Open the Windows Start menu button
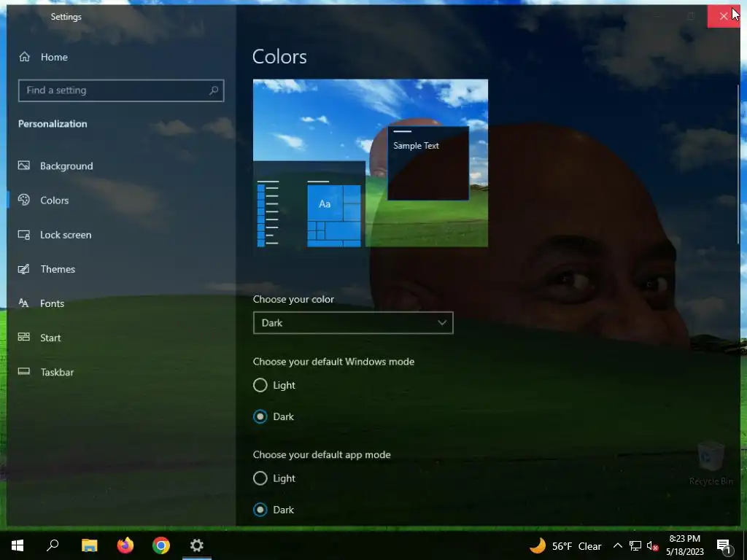The height and width of the screenshot is (560, 747). coord(18,545)
